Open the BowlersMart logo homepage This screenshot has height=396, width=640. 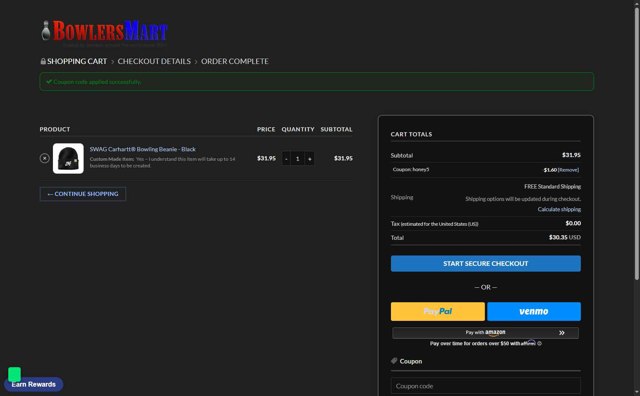click(x=104, y=31)
